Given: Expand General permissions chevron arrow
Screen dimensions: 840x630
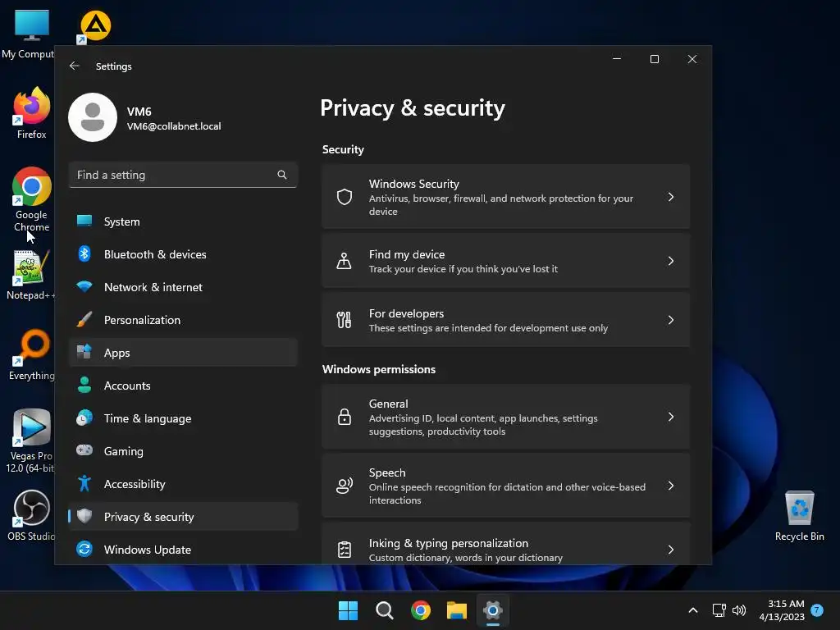Looking at the screenshot, I should click(671, 417).
